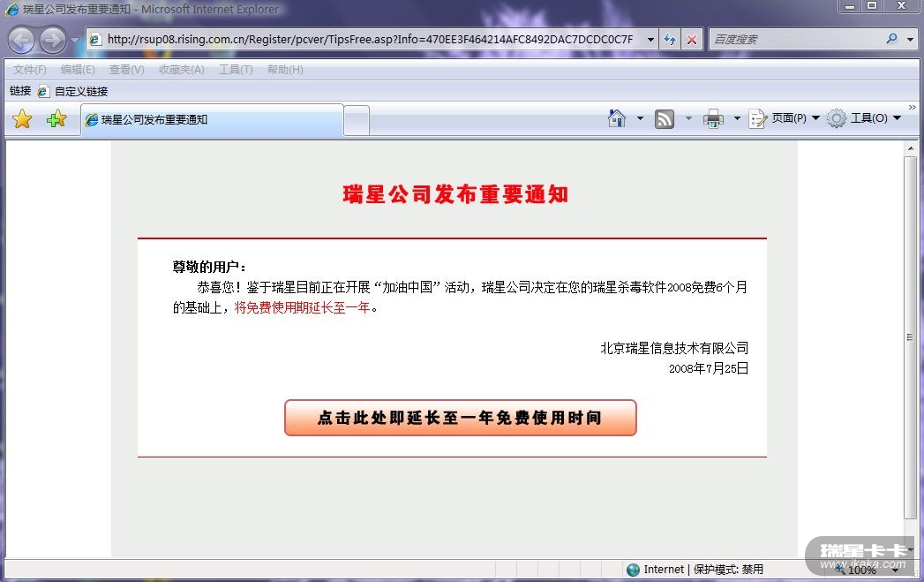The width and height of the screenshot is (924, 582).
Task: Click the date 2008年7月25日
Action: click(x=709, y=368)
